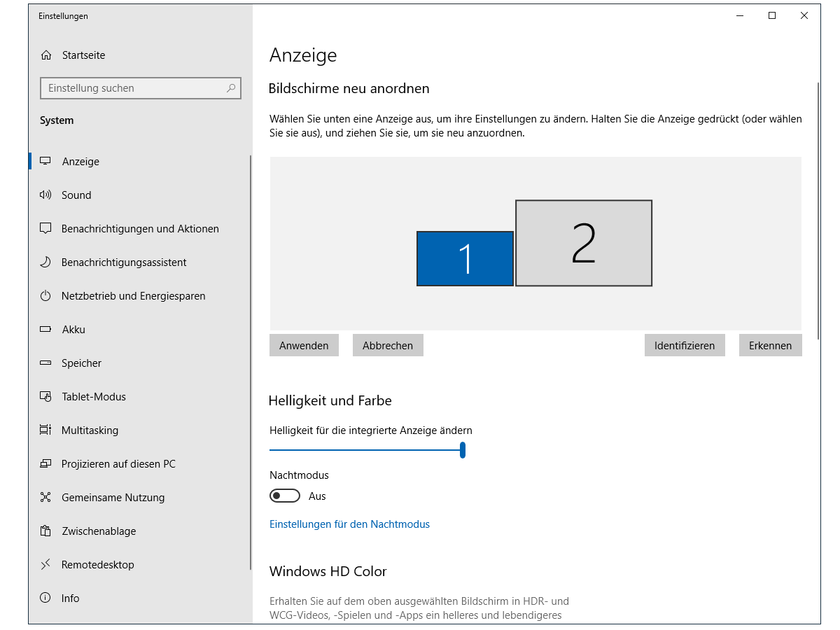Open Einstellungen für den Nachtmodus link
The height and width of the screenshot is (630, 840).
[349, 524]
